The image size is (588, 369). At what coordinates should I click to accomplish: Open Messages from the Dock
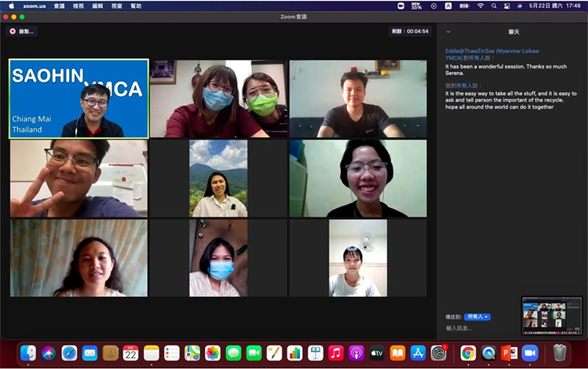pyautogui.click(x=233, y=353)
